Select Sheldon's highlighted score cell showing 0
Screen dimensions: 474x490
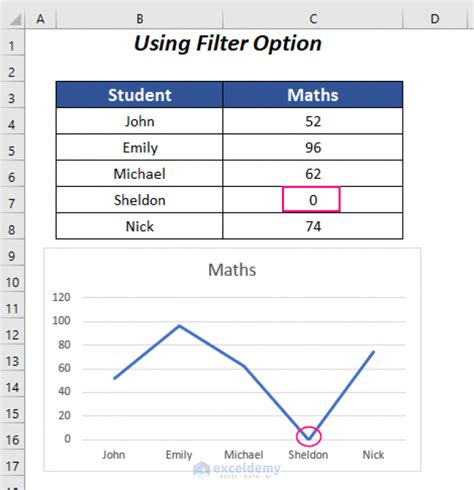(313, 200)
